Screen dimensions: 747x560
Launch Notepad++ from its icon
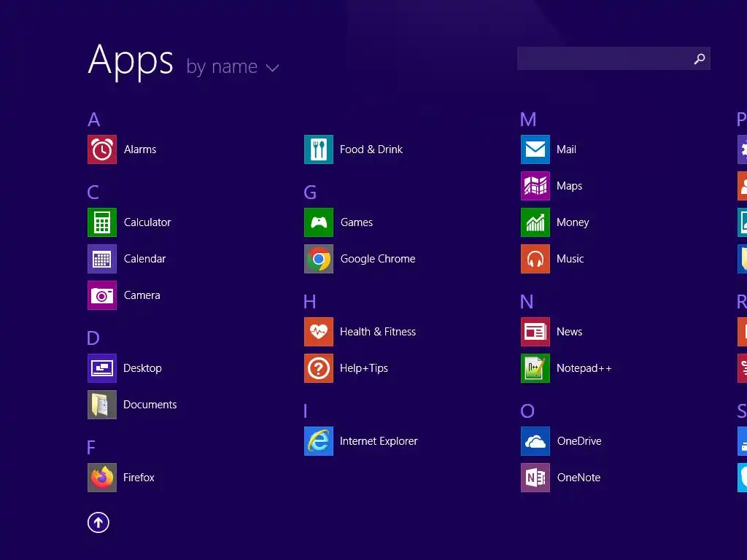coord(535,368)
